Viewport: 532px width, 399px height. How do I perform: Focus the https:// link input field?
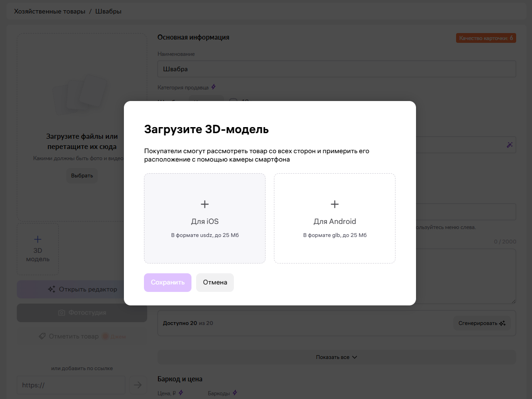pyautogui.click(x=71, y=385)
